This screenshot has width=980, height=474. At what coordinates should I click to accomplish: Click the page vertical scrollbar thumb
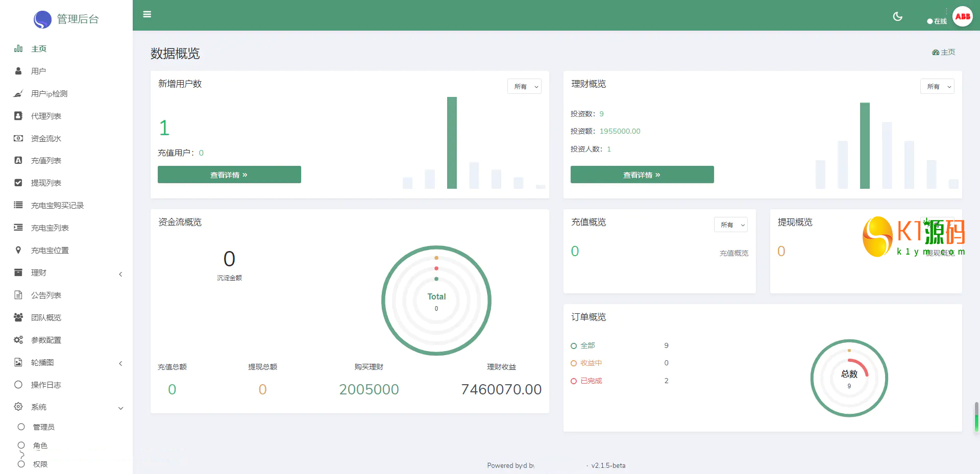click(x=976, y=417)
